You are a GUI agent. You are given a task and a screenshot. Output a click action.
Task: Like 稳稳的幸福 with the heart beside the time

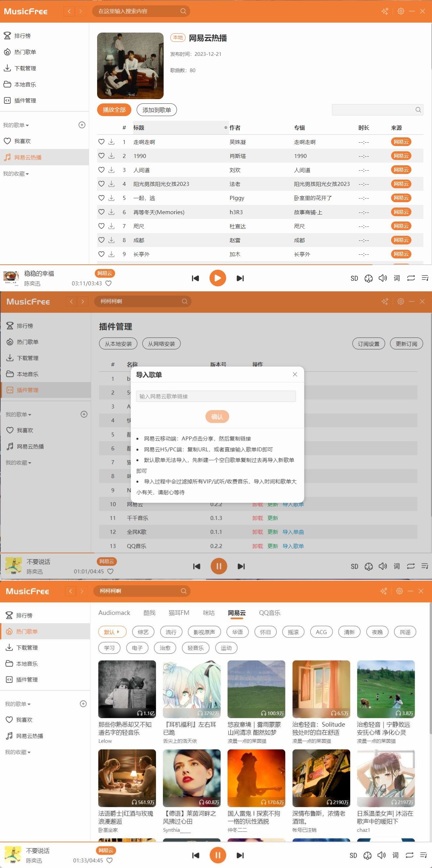point(108,283)
